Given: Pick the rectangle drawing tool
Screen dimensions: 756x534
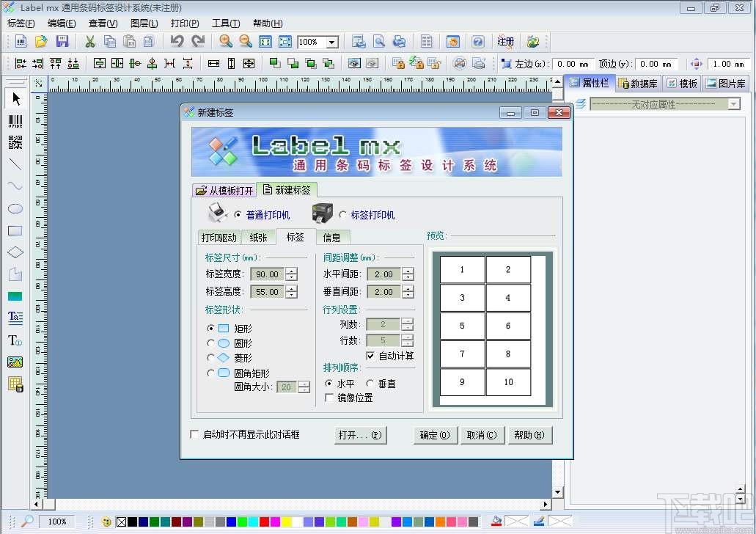Looking at the screenshot, I should pos(15,230).
